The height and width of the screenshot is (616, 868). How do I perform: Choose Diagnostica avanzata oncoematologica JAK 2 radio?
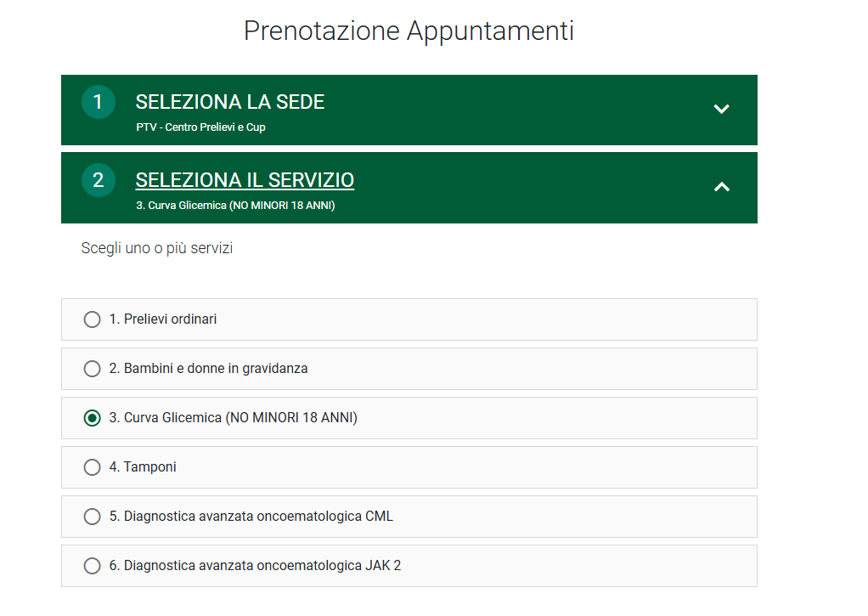click(92, 566)
